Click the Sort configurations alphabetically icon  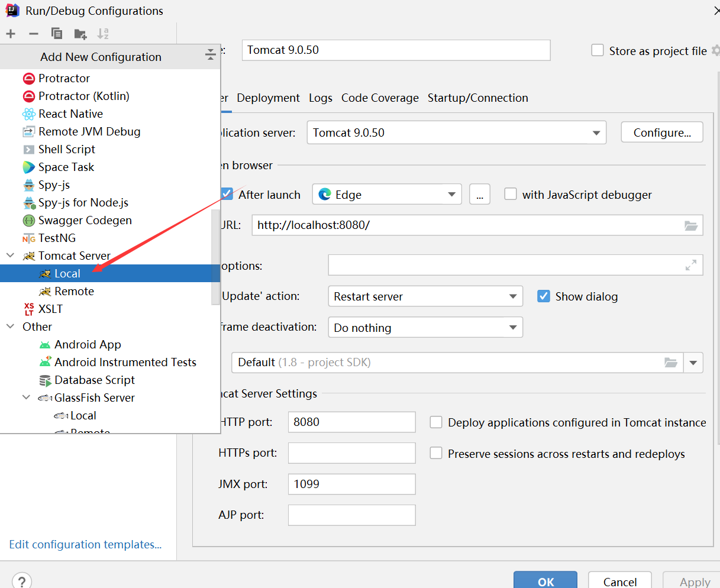[x=103, y=34]
